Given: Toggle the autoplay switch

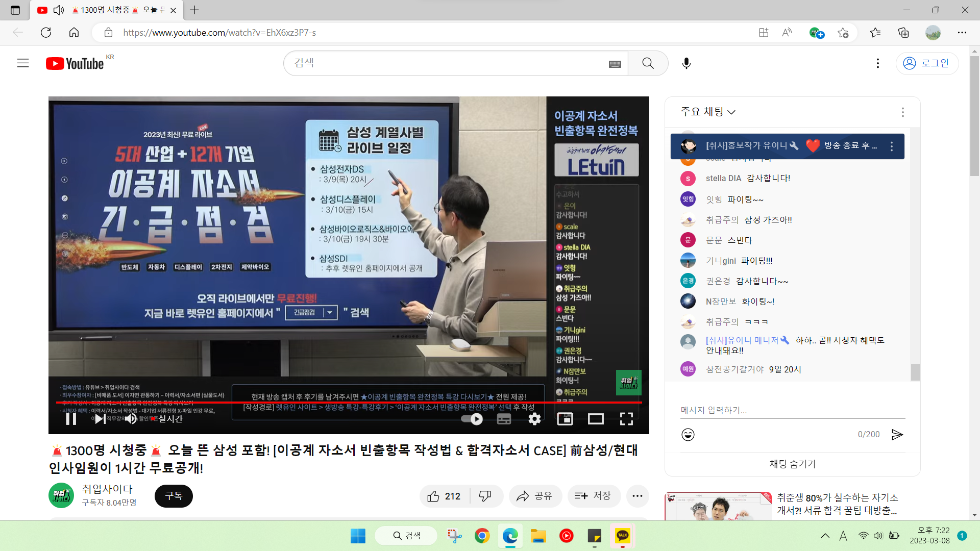Looking at the screenshot, I should pyautogui.click(x=472, y=419).
